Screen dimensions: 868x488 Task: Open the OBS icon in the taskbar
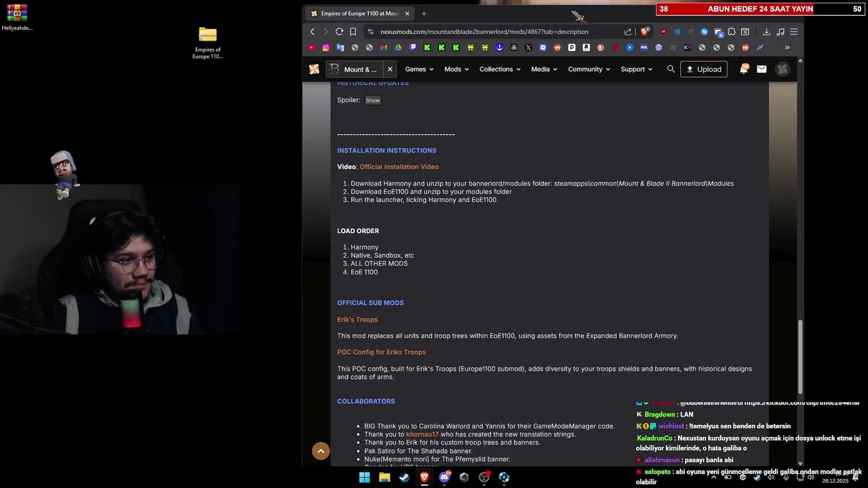click(x=484, y=477)
